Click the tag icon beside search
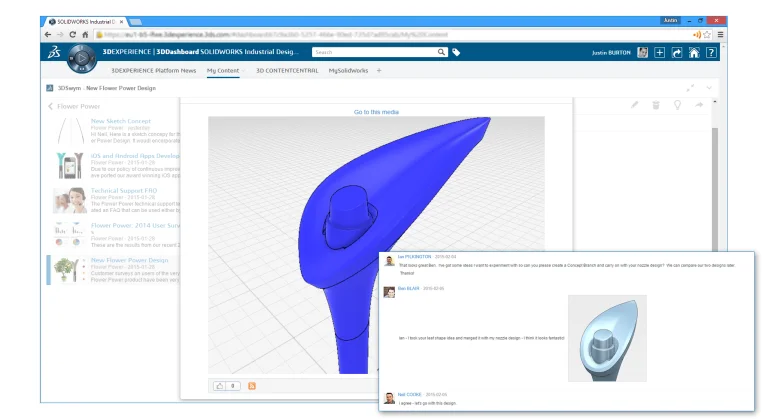768x419 pixels. click(x=456, y=52)
